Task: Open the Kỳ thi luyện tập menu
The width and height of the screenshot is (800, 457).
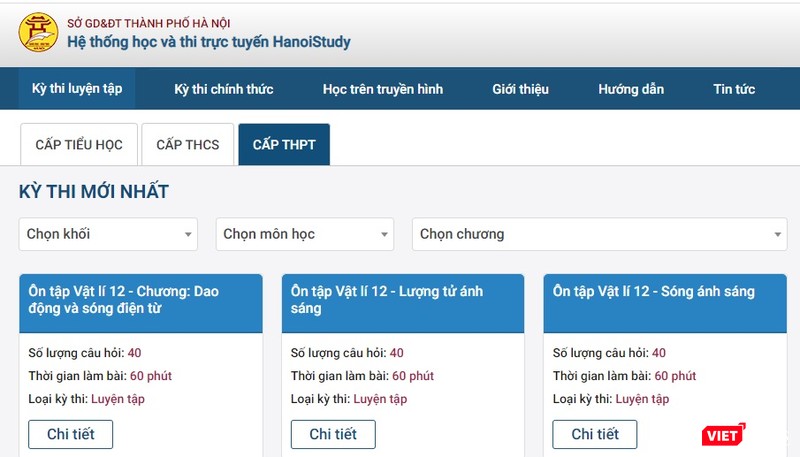Action: tap(77, 89)
